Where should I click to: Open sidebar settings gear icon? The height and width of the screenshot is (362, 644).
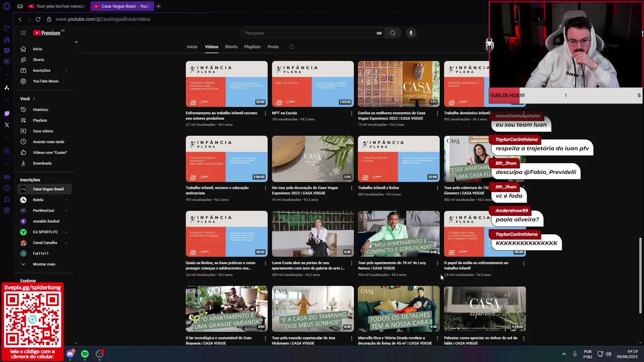tap(7, 210)
